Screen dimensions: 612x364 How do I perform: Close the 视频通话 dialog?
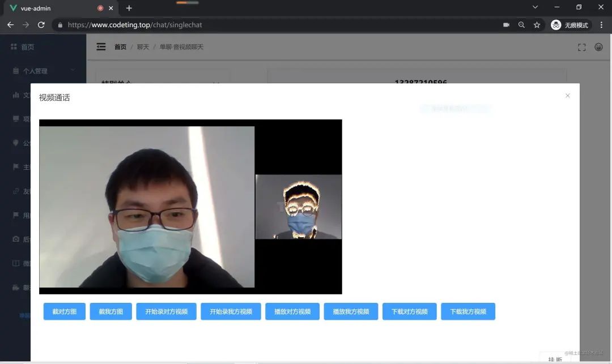(x=567, y=96)
